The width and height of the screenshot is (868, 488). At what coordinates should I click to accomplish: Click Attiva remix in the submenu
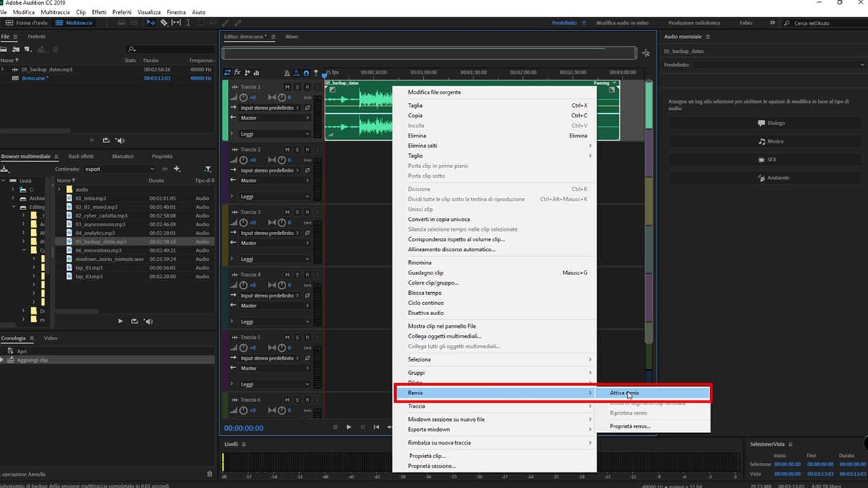pos(624,392)
